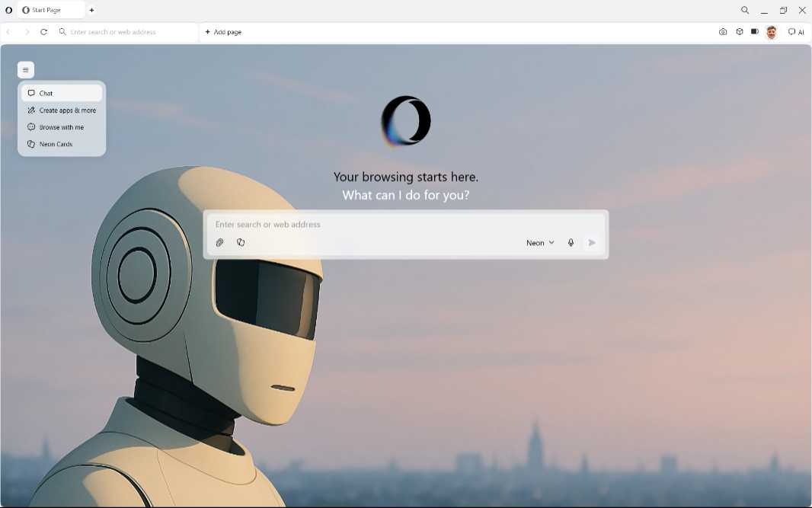Viewport: 812px width, 508px height.
Task: Click the large Opera Neon logo
Action: pyautogui.click(x=405, y=120)
